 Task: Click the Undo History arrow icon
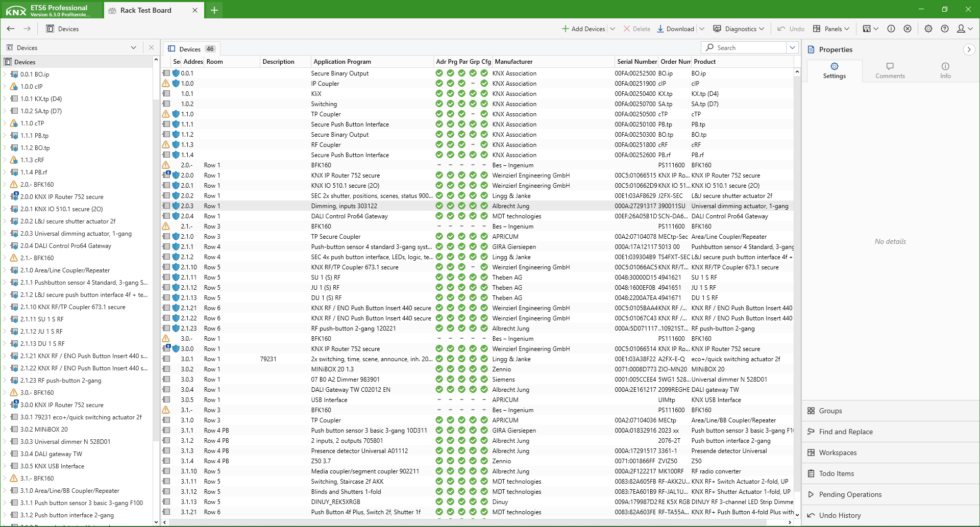pyautogui.click(x=811, y=515)
